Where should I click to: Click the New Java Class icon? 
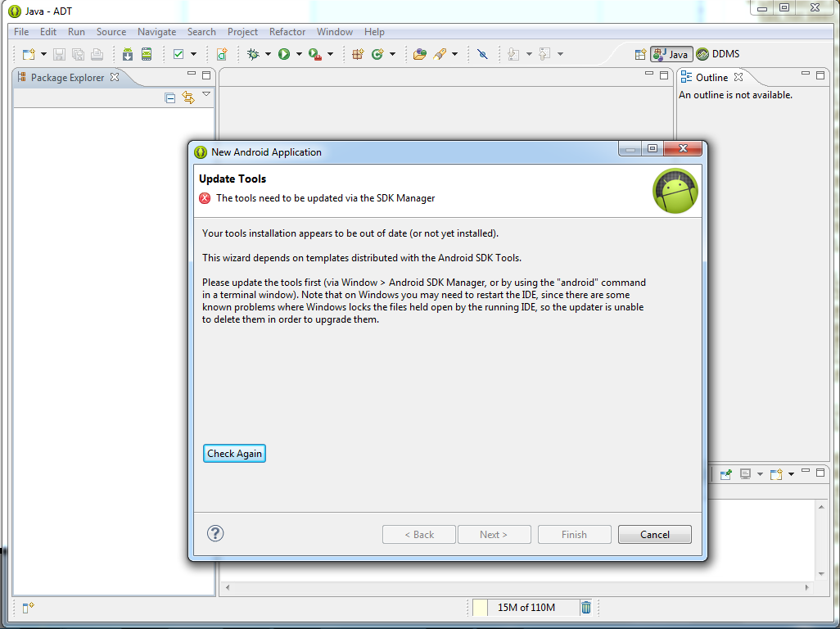point(377,54)
